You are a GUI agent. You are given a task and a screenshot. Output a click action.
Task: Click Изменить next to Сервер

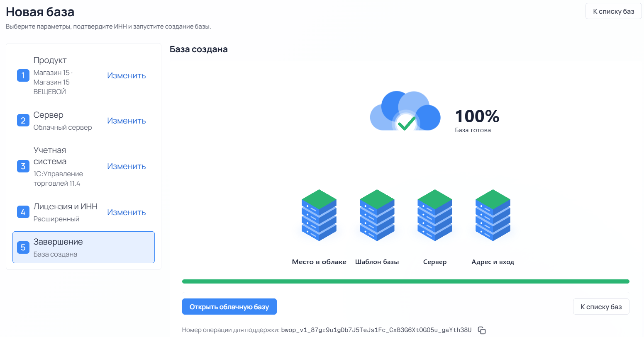click(x=127, y=121)
